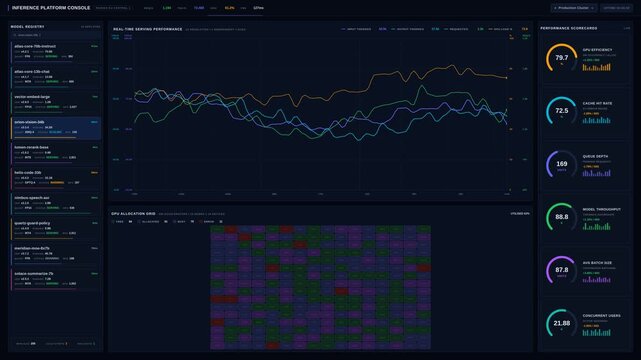The height and width of the screenshot is (360, 641).
Task: Select the solace-summarize-7b model
Action: (x=55, y=279)
